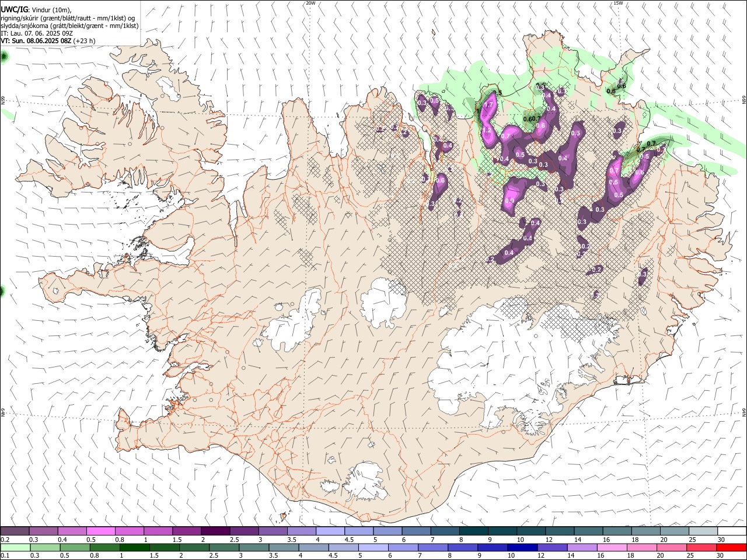
Task: Click the '0.2' label on snow scale
Action: click(x=6, y=540)
